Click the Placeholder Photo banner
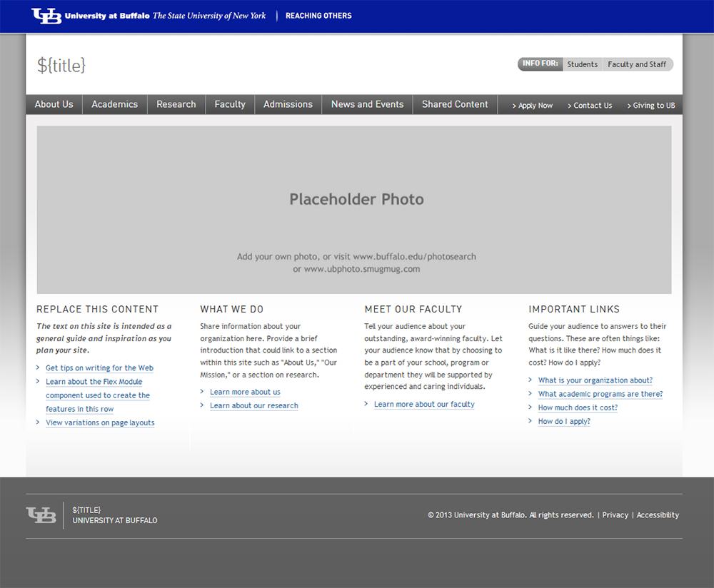This screenshot has height=588, width=714. [x=354, y=210]
